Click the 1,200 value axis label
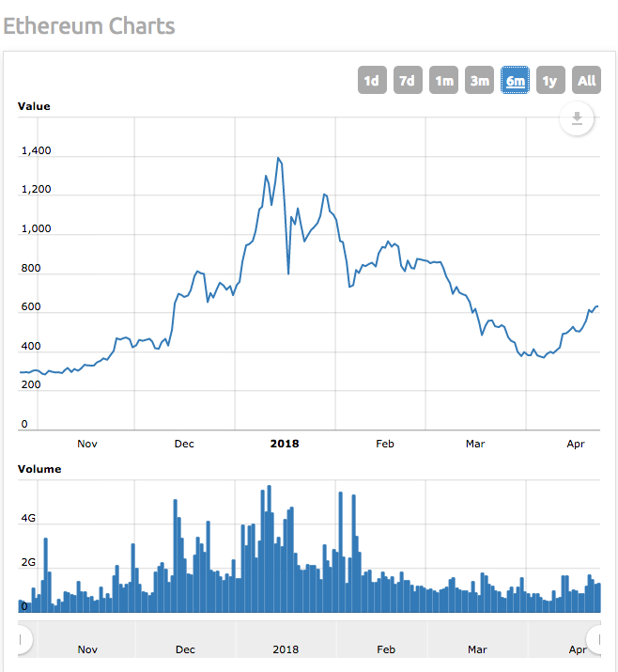 pyautogui.click(x=36, y=190)
